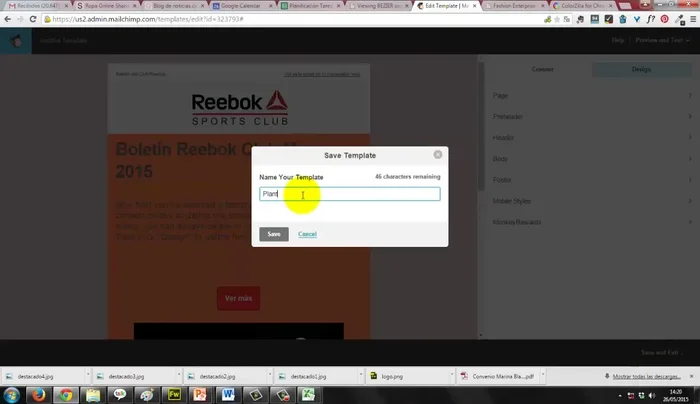Close the Save Template dialog
Screen dimensions: 700x404
click(438, 155)
